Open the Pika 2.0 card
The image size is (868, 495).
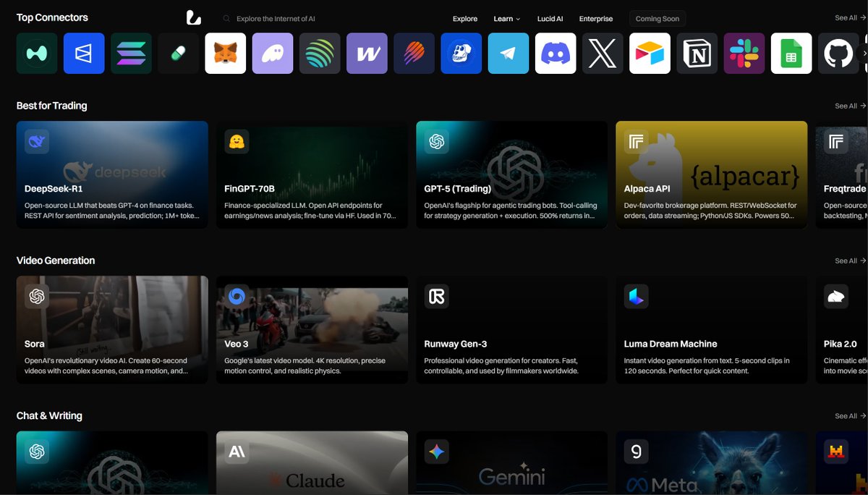[x=841, y=330]
